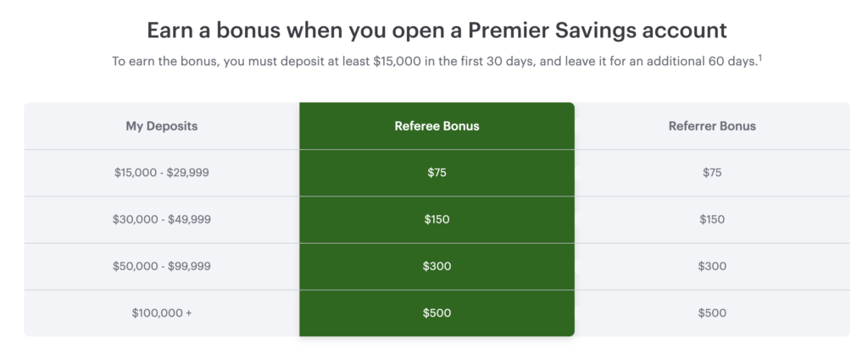The height and width of the screenshot is (348, 868).
Task: Click the deposit requirement subtitle text
Action: pyautogui.click(x=437, y=61)
